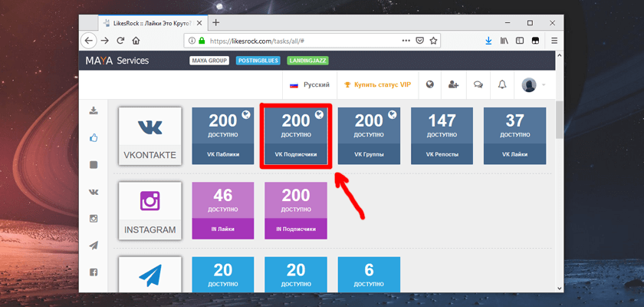Viewport: 644px width, 307px height.
Task: Open first Telegram tile with 20 available
Action: coord(223,275)
